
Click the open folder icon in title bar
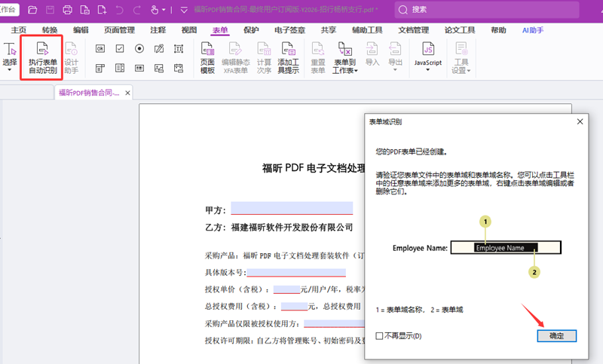[x=32, y=10]
